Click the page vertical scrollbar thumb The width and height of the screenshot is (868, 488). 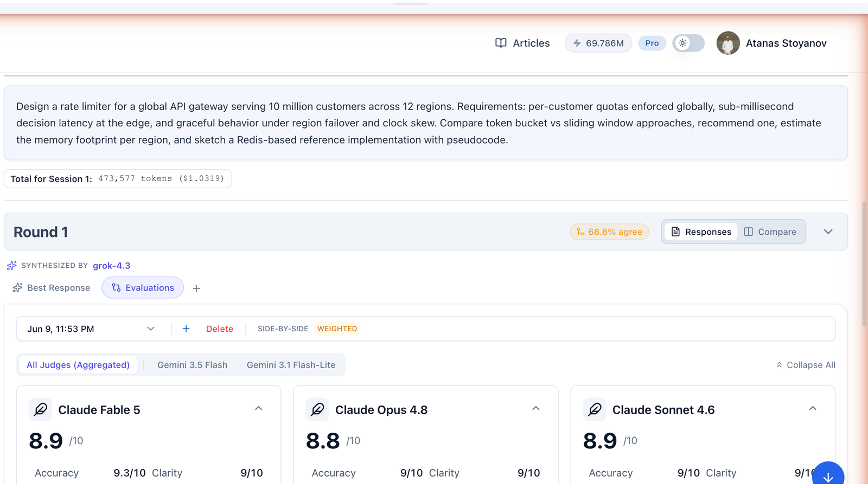(x=864, y=264)
